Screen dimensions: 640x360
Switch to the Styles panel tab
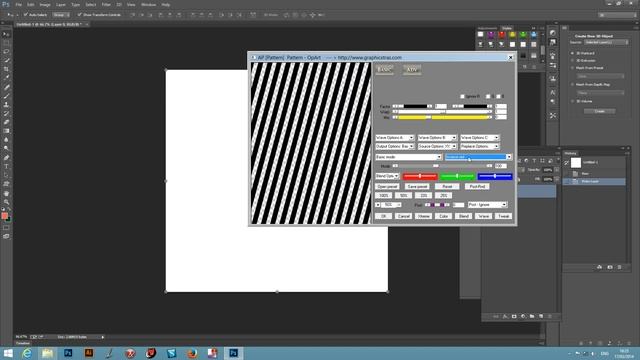point(507,28)
